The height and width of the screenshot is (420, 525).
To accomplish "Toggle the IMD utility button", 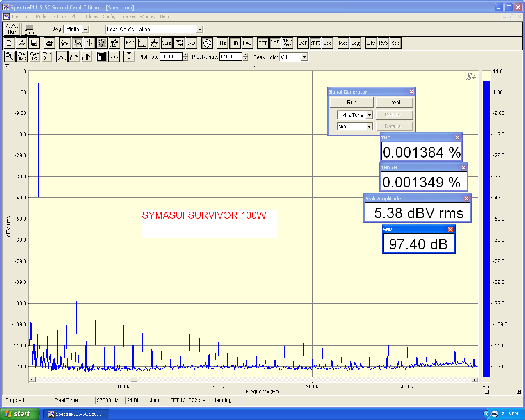I will click(x=303, y=43).
